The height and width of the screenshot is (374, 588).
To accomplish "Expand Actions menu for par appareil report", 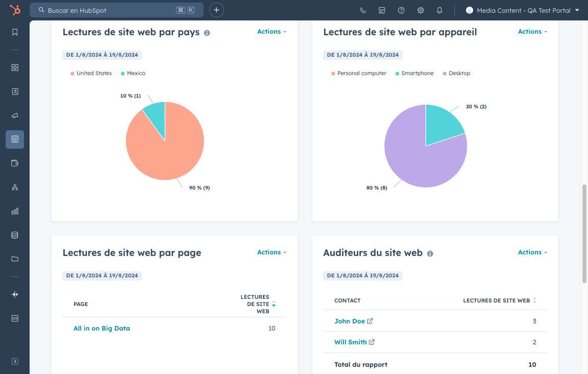I will 532,32.
